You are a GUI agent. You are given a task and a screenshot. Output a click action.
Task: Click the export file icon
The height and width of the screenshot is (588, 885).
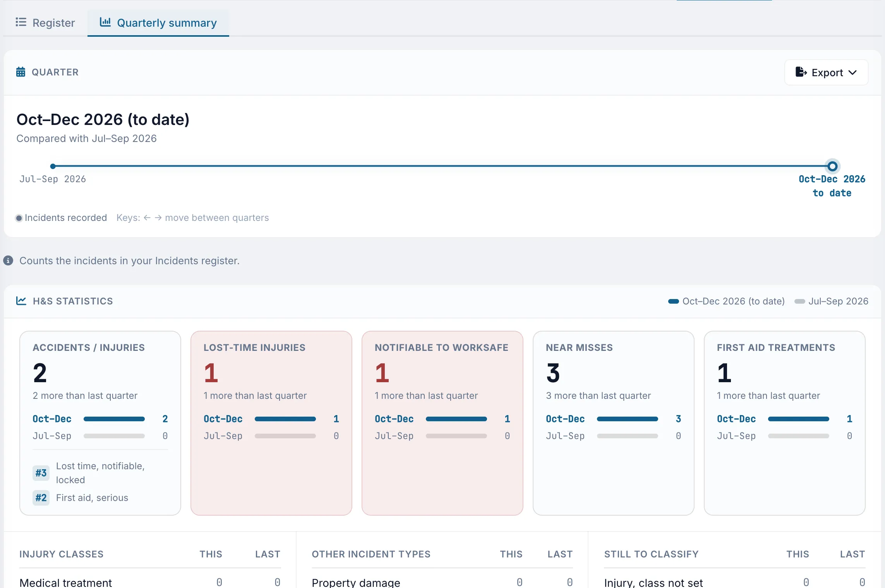tap(801, 72)
